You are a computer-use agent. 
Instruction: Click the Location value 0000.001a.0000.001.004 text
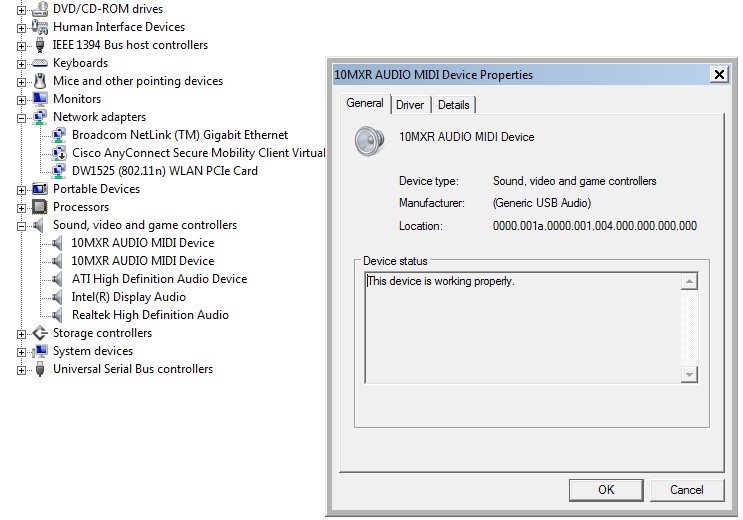pyautogui.click(x=595, y=226)
